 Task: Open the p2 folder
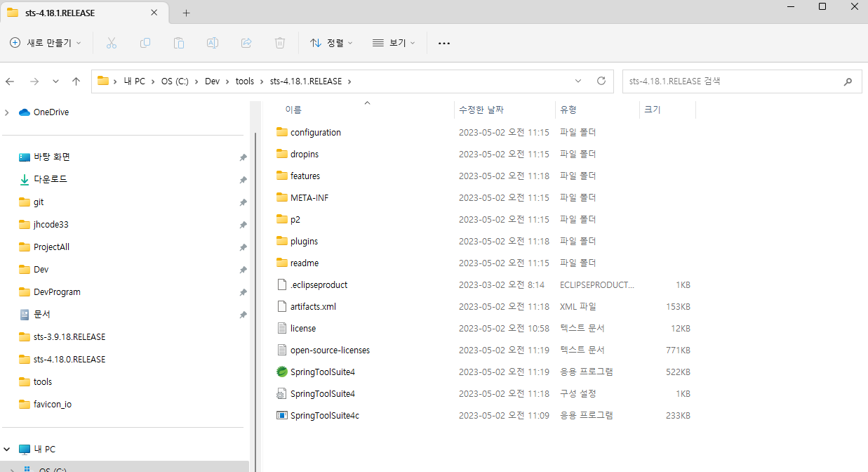288,219
